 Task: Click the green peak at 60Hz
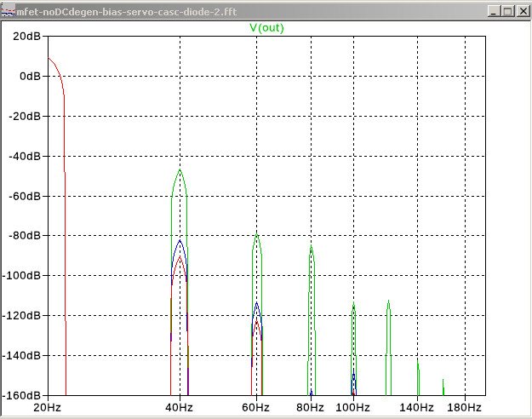coord(257,234)
